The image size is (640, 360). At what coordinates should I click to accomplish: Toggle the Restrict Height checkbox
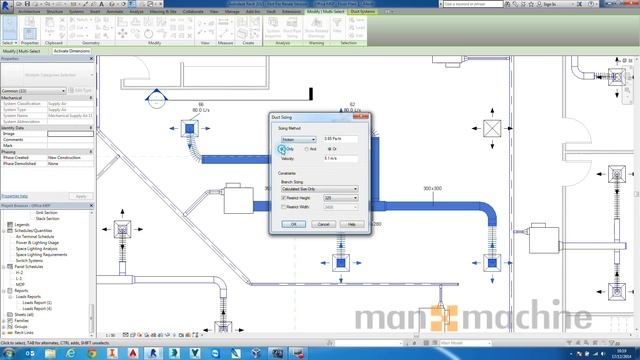[284, 198]
